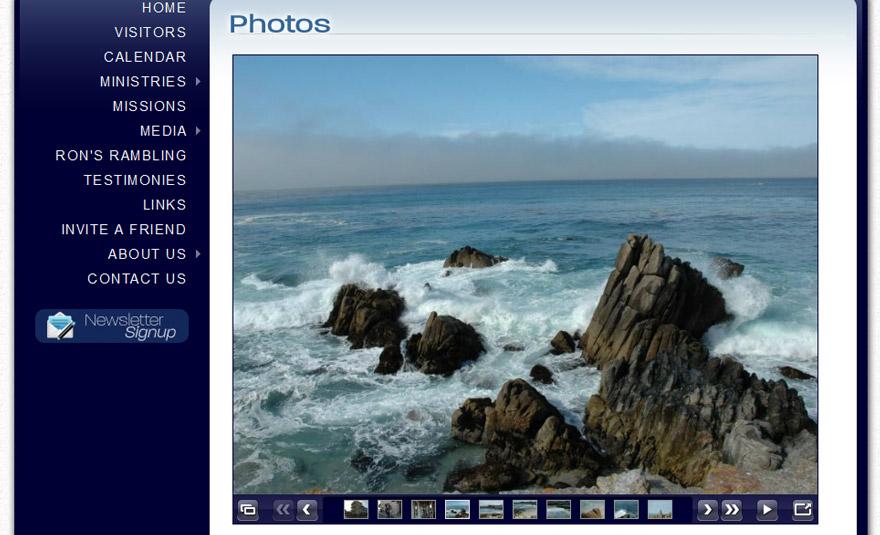
Task: Select the seventh thumbnail in the strip
Action: [558, 510]
